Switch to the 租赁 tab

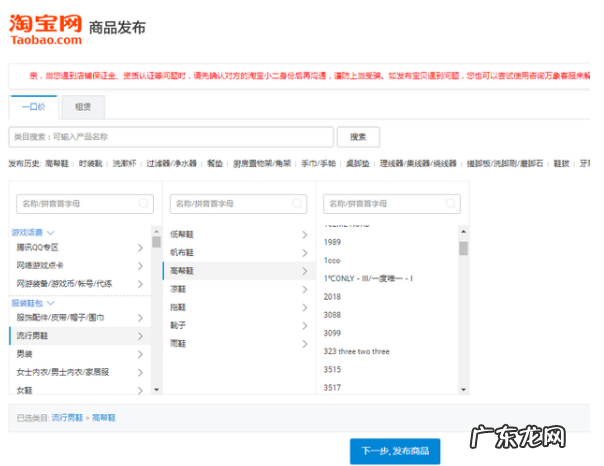click(x=83, y=107)
